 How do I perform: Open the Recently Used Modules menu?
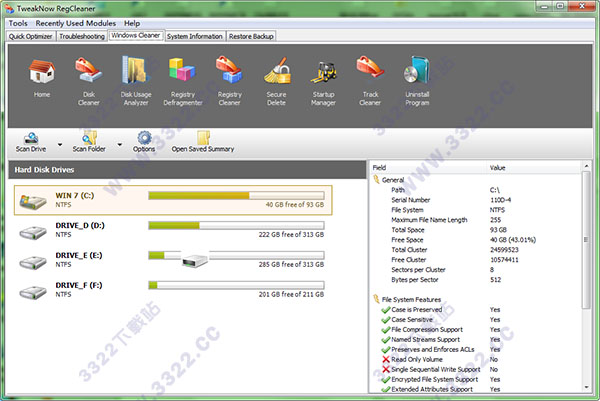[x=75, y=23]
